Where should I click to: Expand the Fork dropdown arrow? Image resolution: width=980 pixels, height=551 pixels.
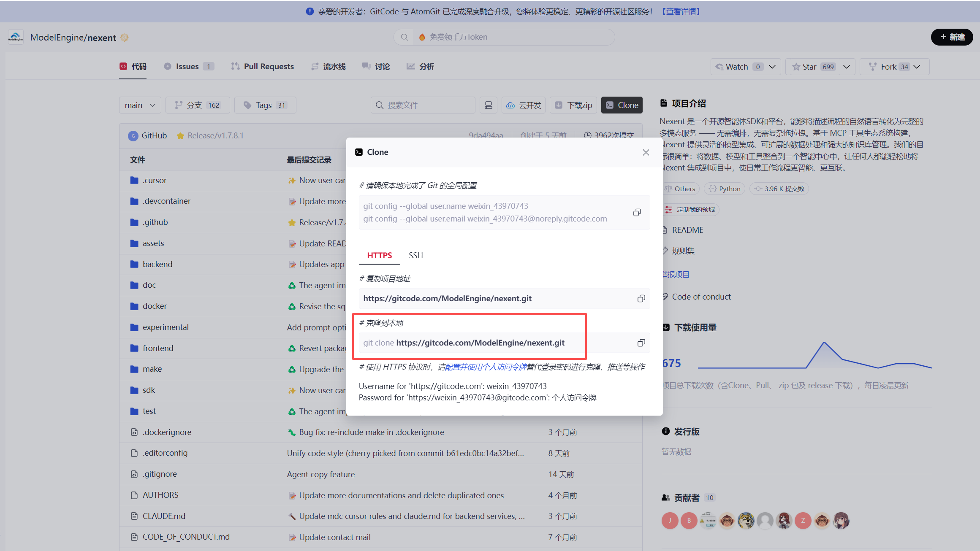917,67
